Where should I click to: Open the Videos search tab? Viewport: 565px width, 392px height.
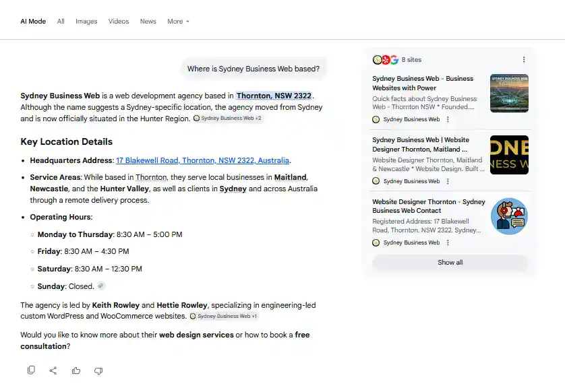[119, 22]
